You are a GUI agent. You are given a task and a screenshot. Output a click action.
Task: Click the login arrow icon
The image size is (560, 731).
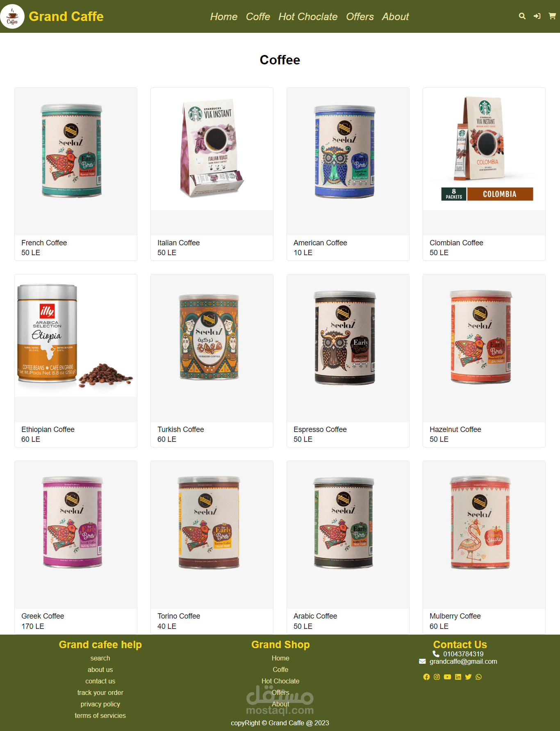pos(537,16)
